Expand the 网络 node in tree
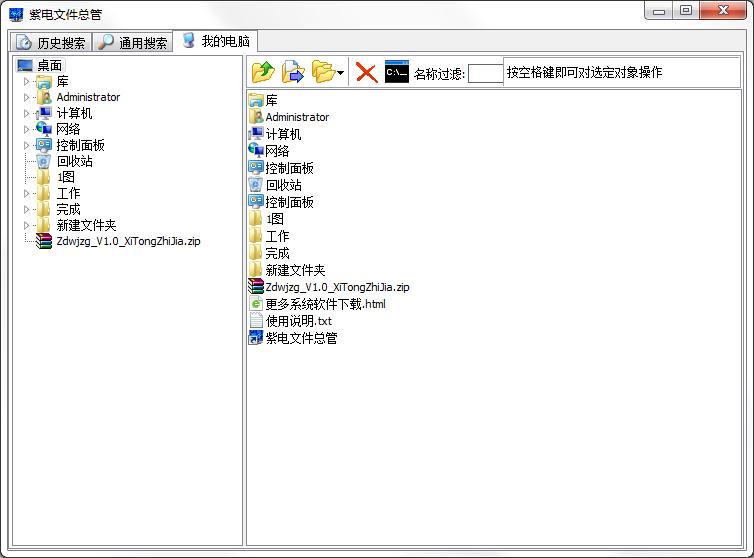Screen dimensions: 754x558 tap(27, 129)
